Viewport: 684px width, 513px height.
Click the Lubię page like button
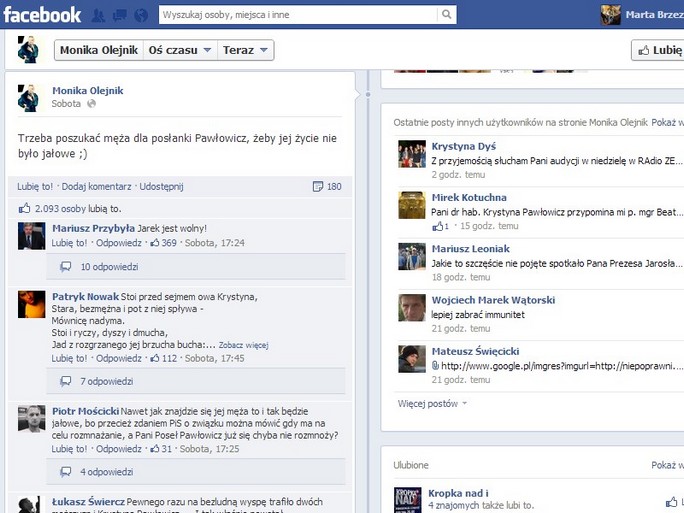[658, 50]
